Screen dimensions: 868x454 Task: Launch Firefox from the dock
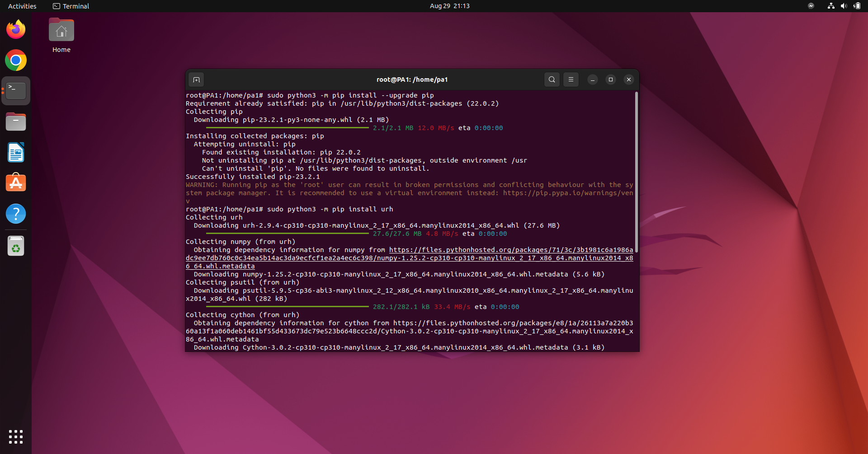(x=15, y=29)
